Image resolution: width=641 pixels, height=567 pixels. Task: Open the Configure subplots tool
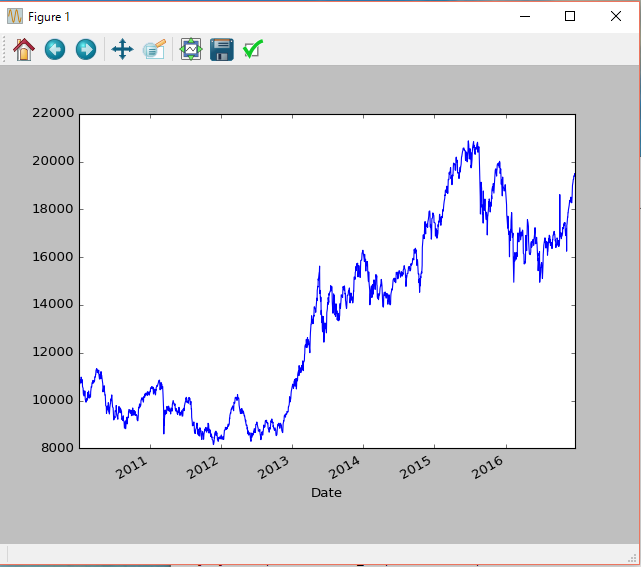191,49
